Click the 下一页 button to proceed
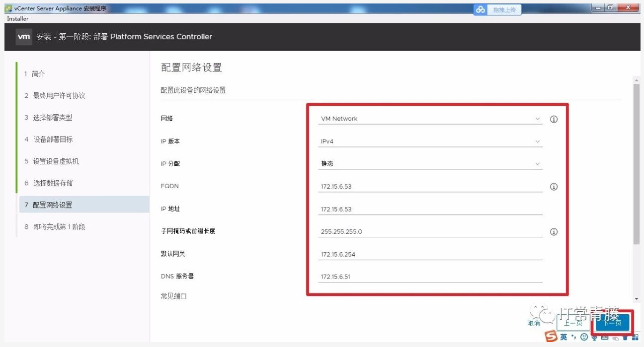Image resolution: width=644 pixels, height=347 pixels. 612,323
